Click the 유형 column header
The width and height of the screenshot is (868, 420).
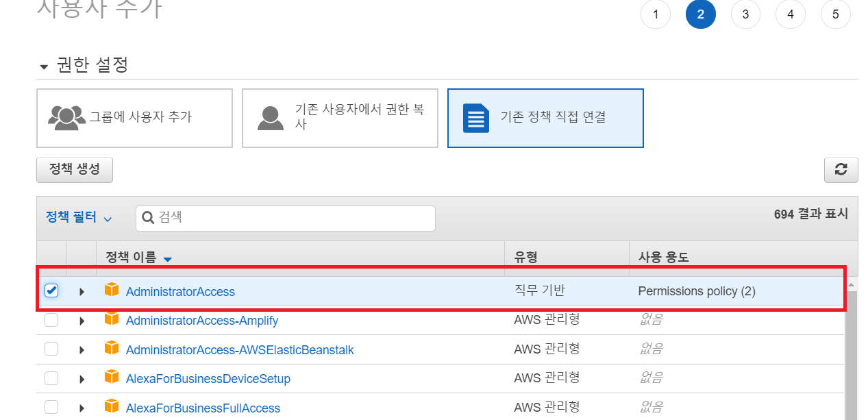[x=525, y=258]
